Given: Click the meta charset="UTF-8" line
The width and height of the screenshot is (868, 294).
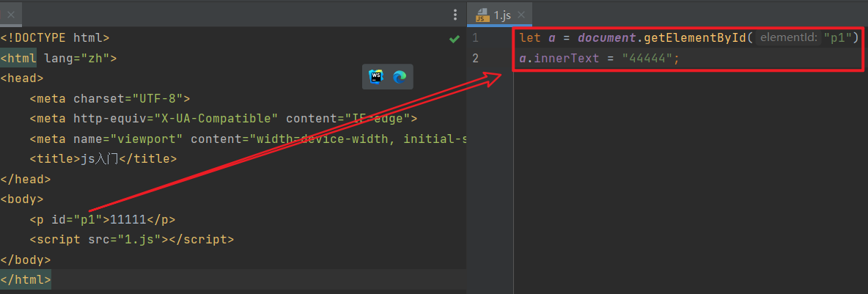Looking at the screenshot, I should (x=110, y=98).
